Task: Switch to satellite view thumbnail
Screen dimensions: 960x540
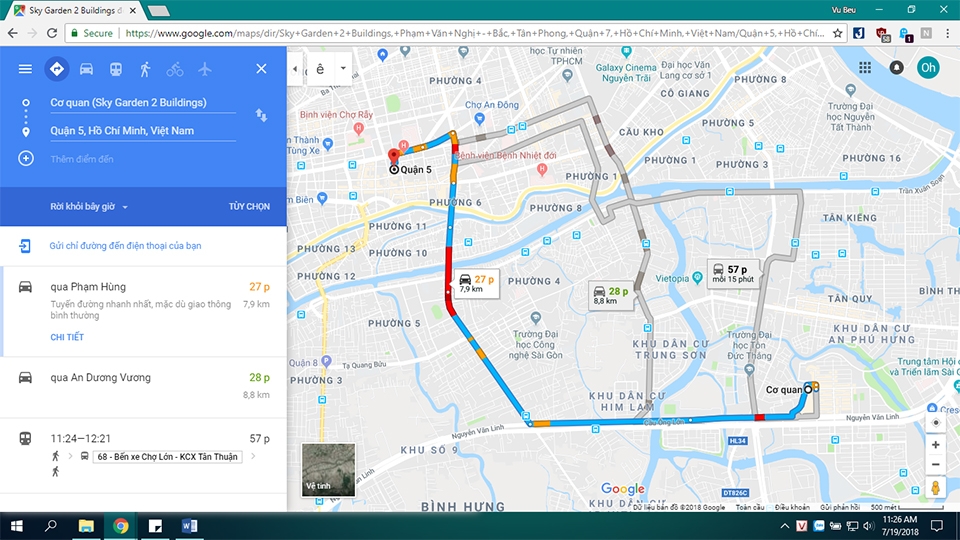Action: point(328,470)
